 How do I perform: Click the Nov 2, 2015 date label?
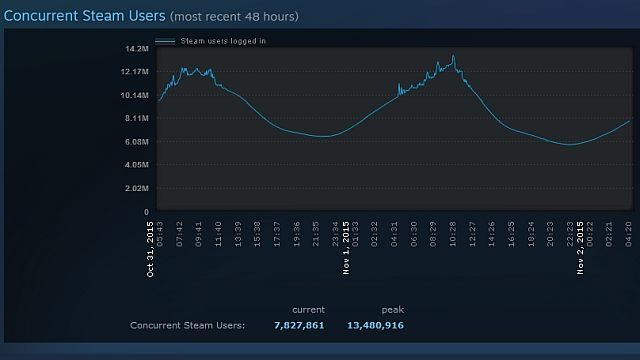580,248
